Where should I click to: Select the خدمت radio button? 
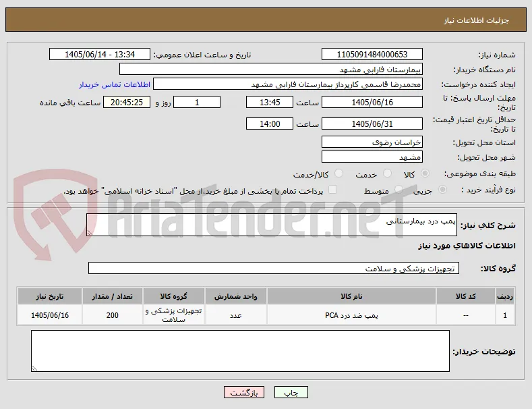[x=387, y=173]
